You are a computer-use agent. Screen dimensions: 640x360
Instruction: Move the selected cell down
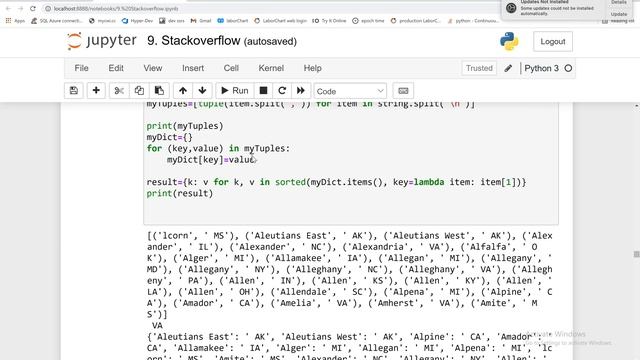click(x=202, y=91)
